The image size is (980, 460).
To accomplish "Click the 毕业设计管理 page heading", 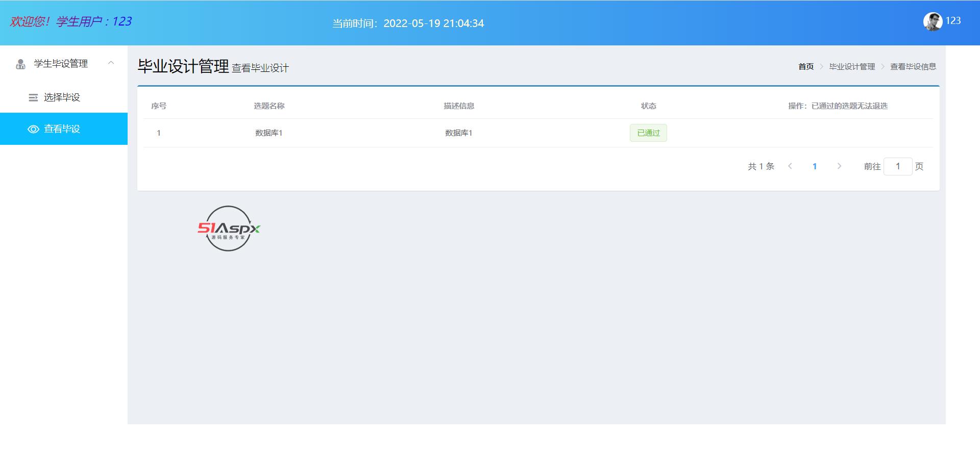I will 183,66.
